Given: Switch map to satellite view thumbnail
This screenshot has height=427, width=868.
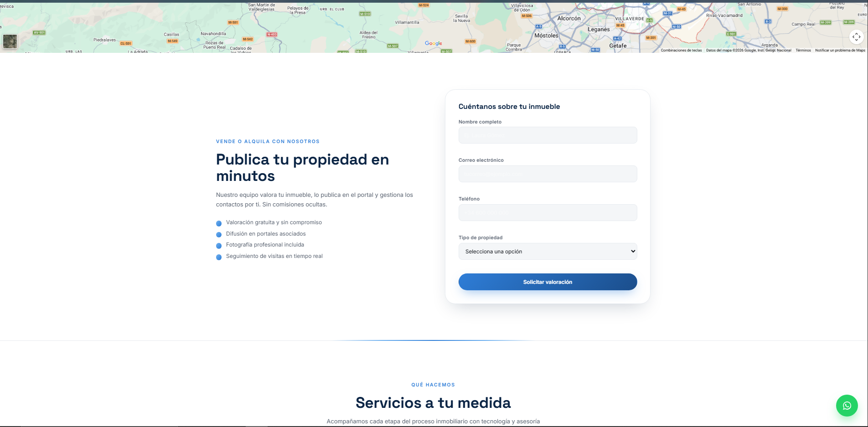Looking at the screenshot, I should click(10, 41).
